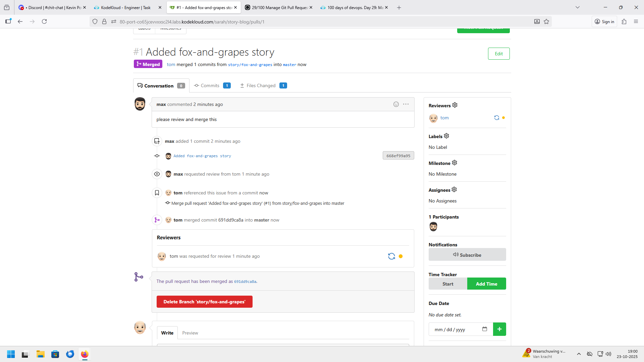Delete Branch 'story/fox-and-grapes' button
Image resolution: width=644 pixels, height=362 pixels.
point(204,302)
